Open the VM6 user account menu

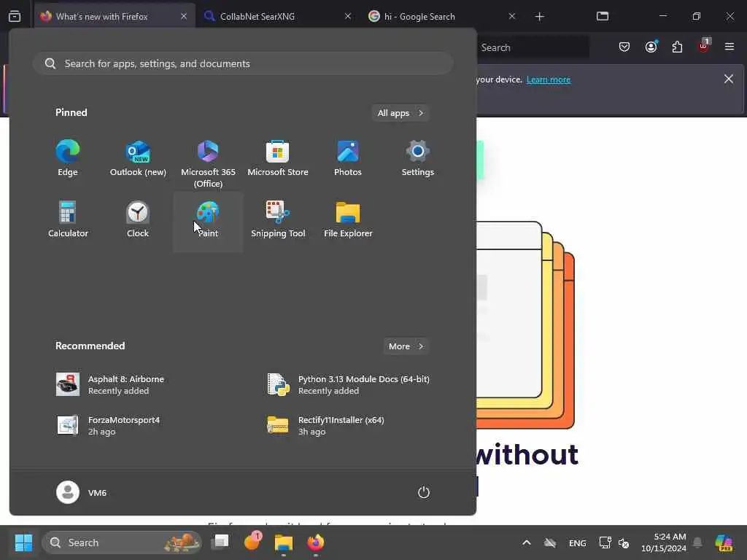coord(82,492)
